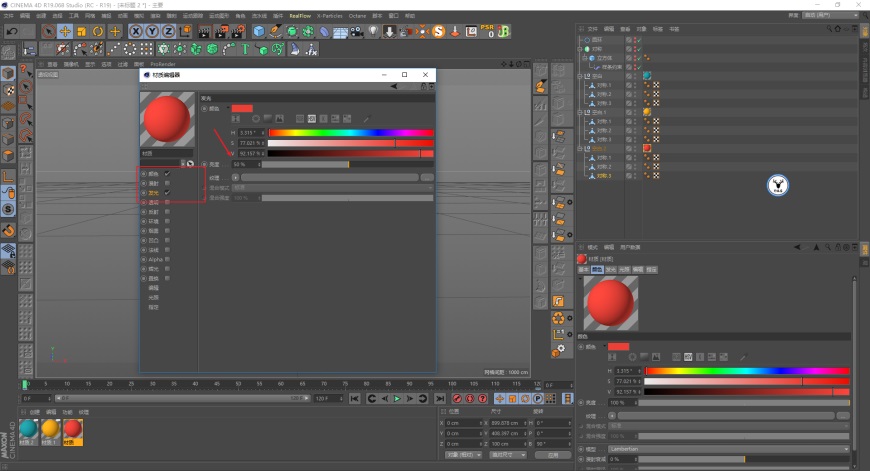Click the red color swatch in material editor
The width and height of the screenshot is (870, 471).
[x=242, y=108]
